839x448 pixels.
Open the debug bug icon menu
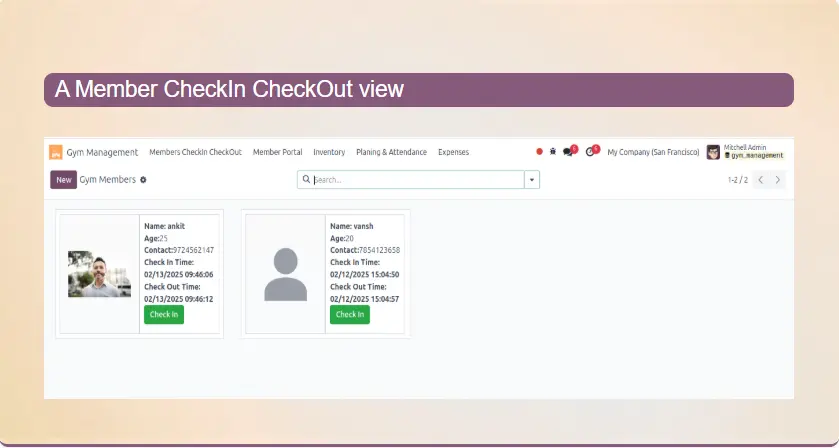click(553, 152)
